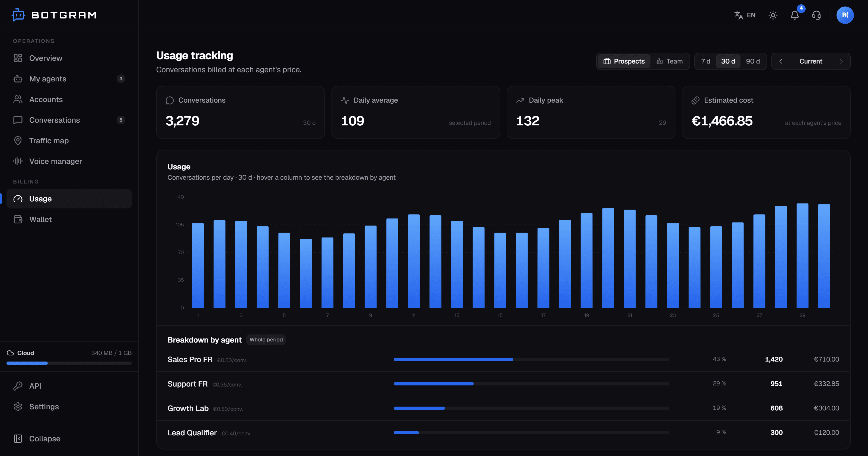
Task: Click the Traffic map pin icon
Action: coord(18,141)
